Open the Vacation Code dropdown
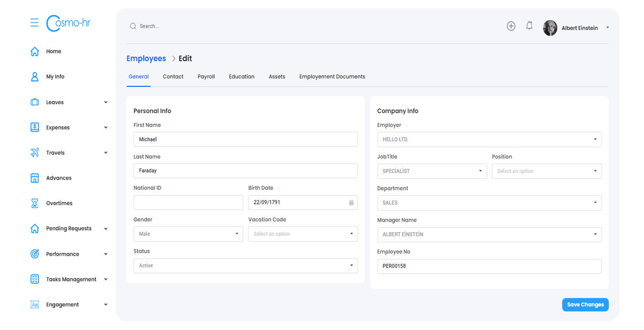Viewport: 644px width, 330px height. point(303,234)
